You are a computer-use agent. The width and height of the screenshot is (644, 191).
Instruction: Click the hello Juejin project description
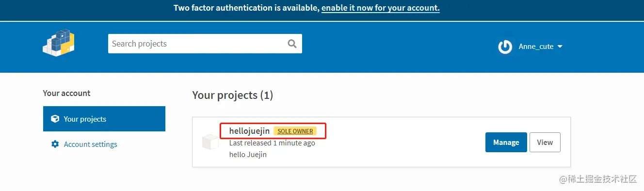click(x=248, y=155)
